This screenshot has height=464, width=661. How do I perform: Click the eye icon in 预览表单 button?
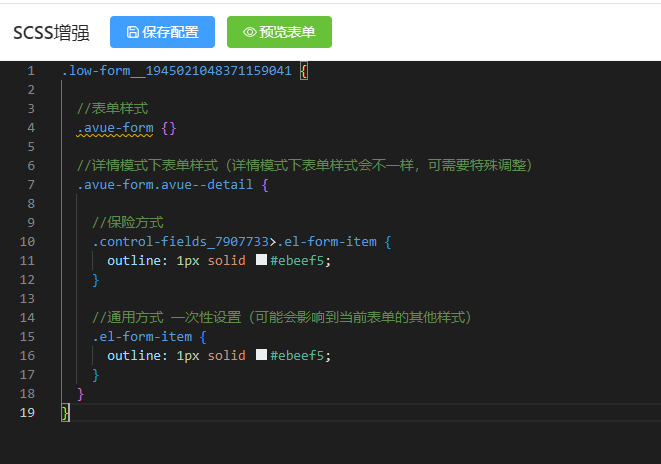coord(249,32)
